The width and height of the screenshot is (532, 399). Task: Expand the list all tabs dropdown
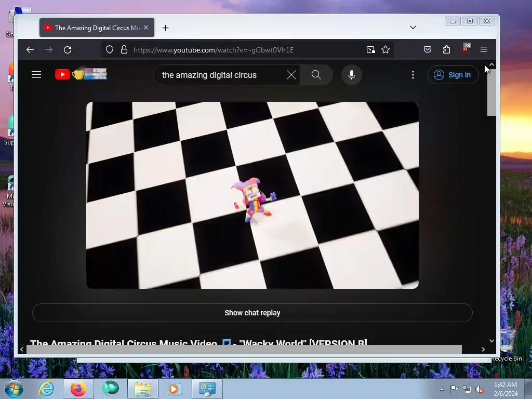coord(413,28)
